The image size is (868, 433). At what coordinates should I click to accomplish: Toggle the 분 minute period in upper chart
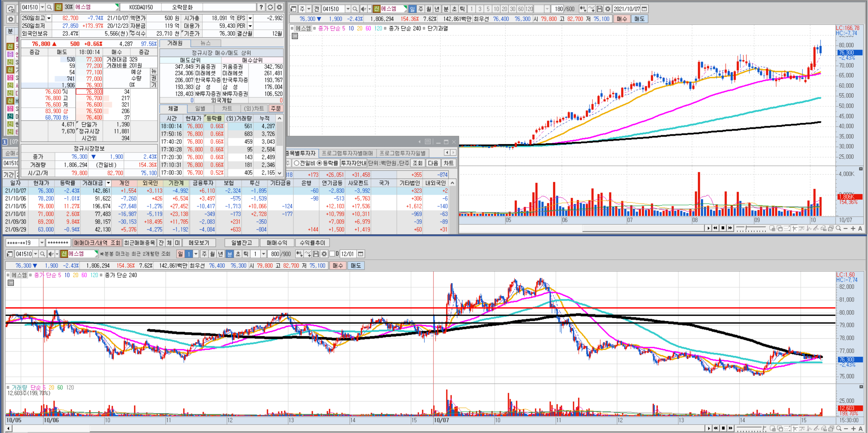click(446, 9)
